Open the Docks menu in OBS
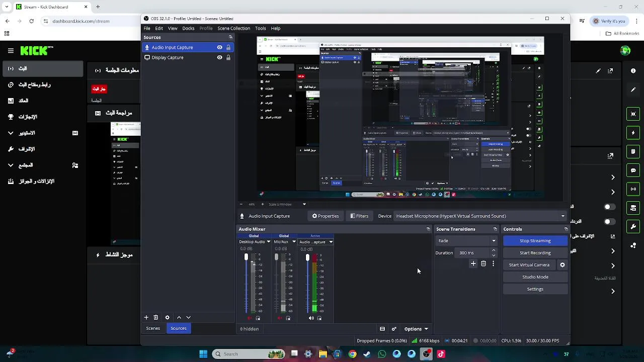Image resolution: width=644 pixels, height=362 pixels. pos(188,28)
